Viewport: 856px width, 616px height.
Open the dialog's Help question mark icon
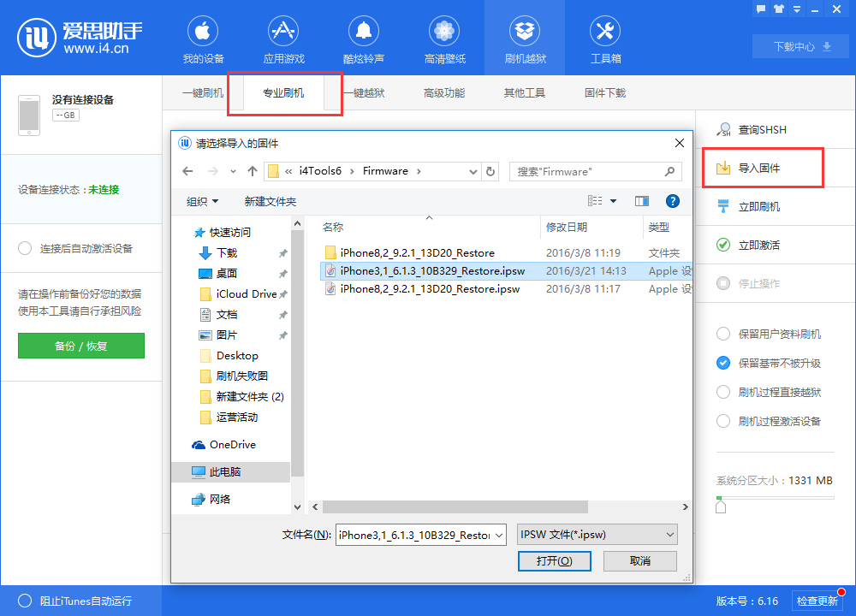[x=673, y=201]
